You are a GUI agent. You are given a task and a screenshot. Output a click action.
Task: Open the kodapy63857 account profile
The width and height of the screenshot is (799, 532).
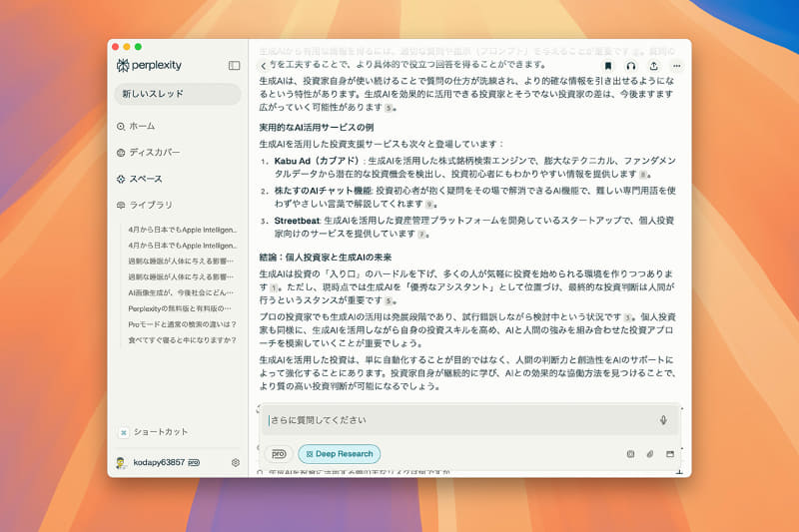158,462
